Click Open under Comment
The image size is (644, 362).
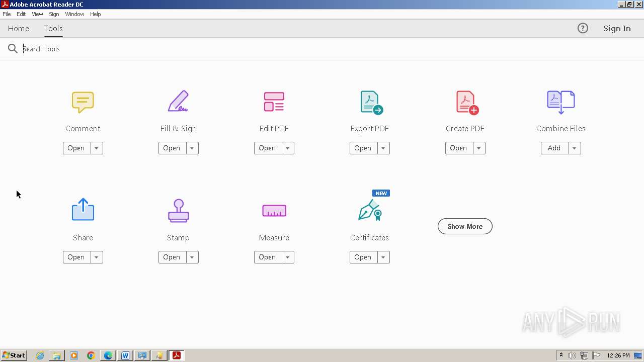pos(76,148)
